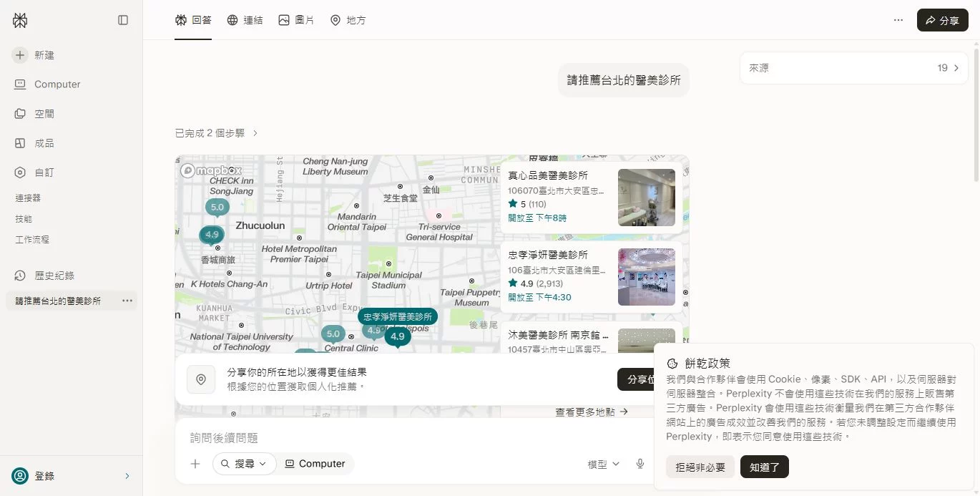Screen dimensions: 980x496
Task: Click the 請推薦台北的醫美診所 query bubble
Action: (x=624, y=80)
